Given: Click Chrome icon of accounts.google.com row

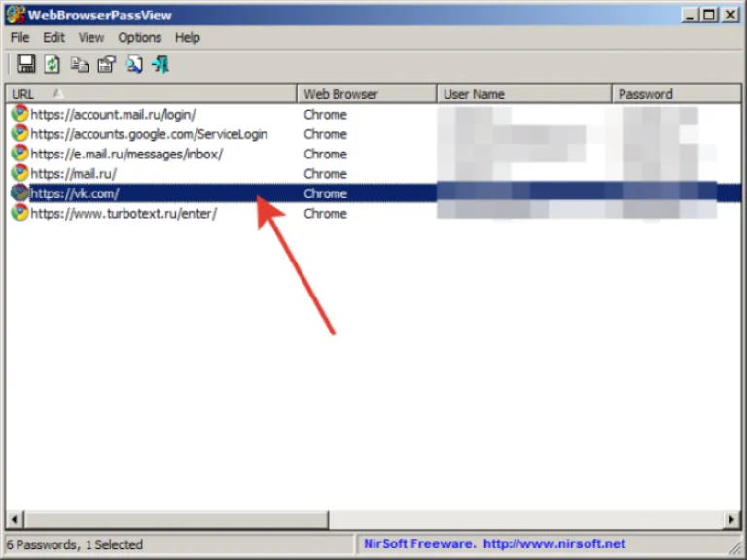Looking at the screenshot, I should point(19,134).
